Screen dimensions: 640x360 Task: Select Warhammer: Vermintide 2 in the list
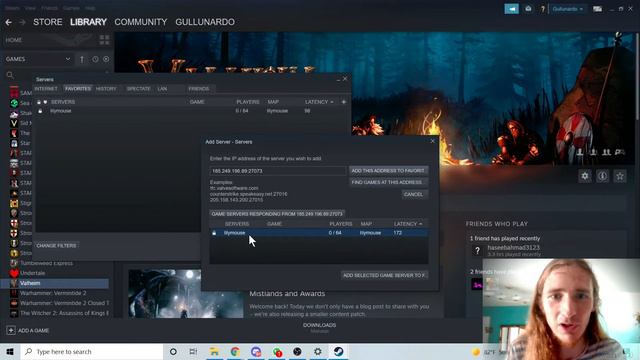tap(53, 293)
